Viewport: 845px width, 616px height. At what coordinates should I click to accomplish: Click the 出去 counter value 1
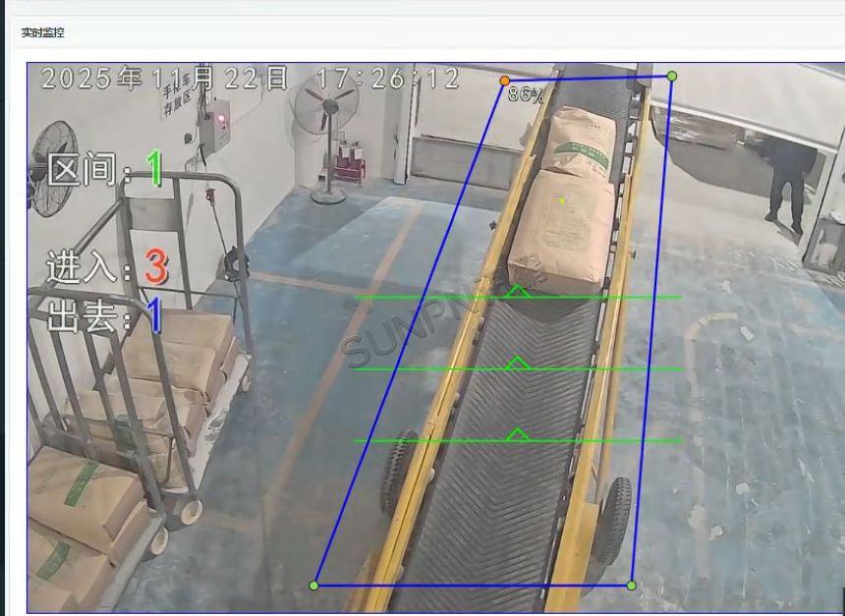154,315
